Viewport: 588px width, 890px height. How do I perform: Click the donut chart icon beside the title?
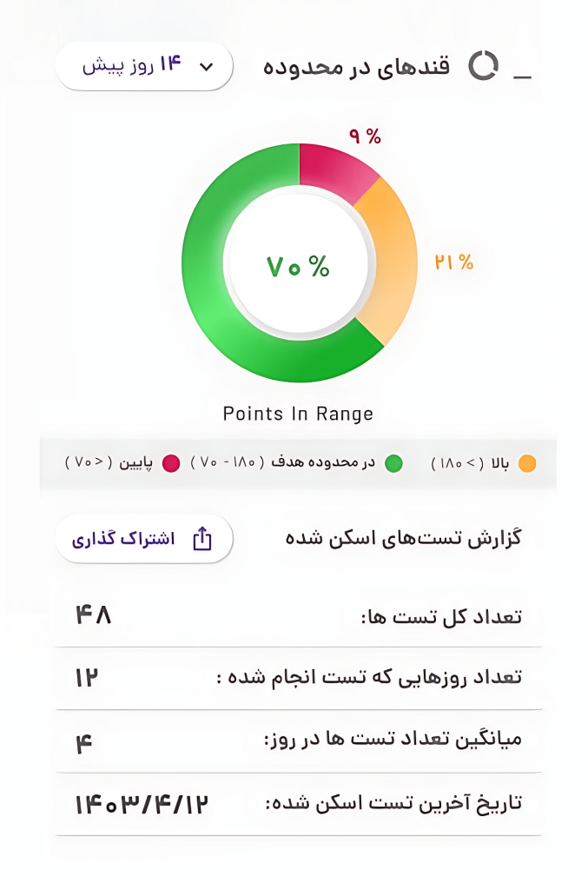(x=484, y=66)
